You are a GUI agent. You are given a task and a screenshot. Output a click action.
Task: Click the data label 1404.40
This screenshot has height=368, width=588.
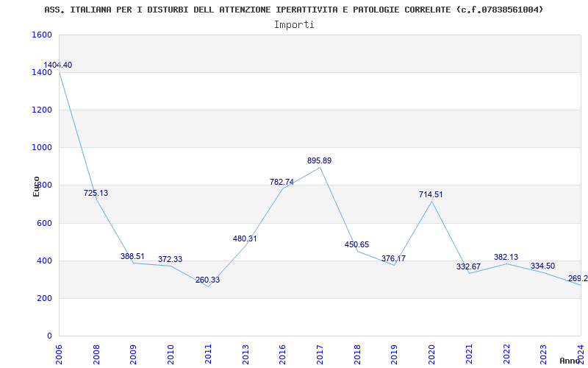pyautogui.click(x=58, y=65)
